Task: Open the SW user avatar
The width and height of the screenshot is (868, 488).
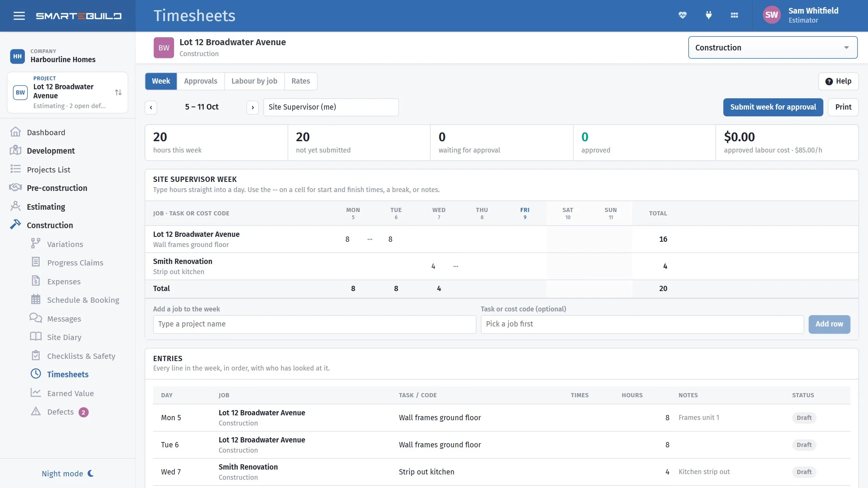Action: click(771, 15)
